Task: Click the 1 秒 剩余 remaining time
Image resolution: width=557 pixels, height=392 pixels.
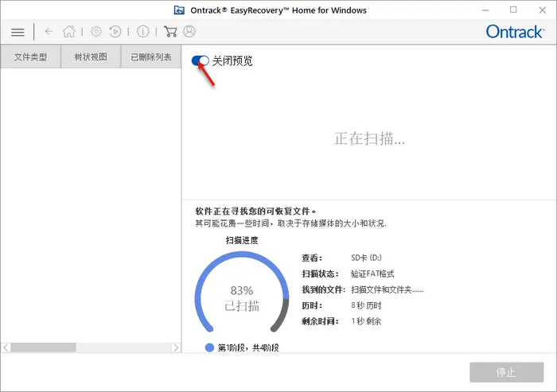Action: pyautogui.click(x=366, y=321)
